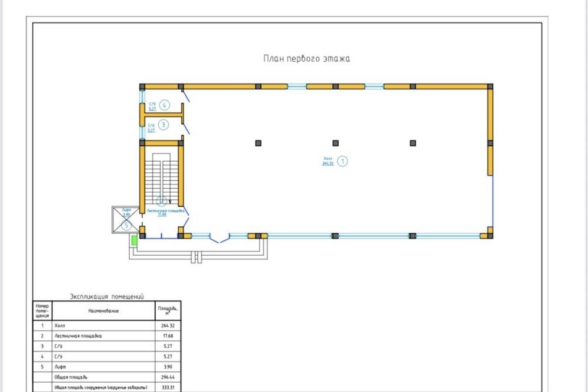Screen dimensions: 588x392
Task: Select the 'Холл' row name in the table
Action: [59, 325]
